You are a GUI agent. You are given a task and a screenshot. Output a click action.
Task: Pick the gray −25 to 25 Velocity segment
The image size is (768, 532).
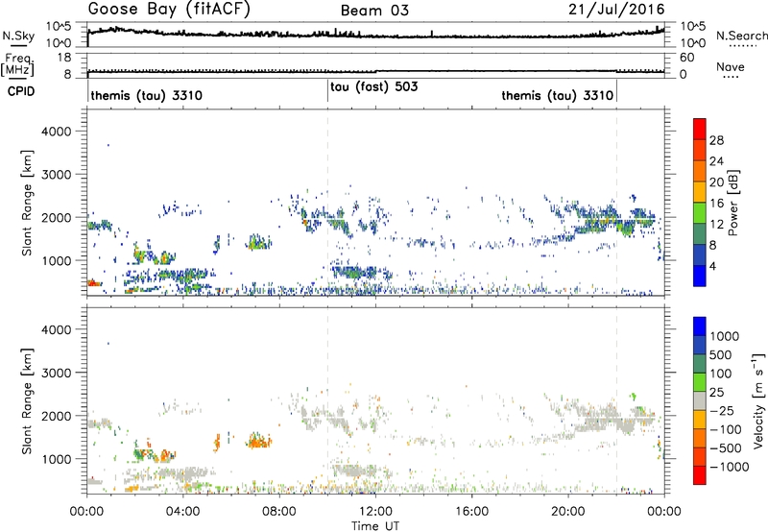pyautogui.click(x=700, y=400)
